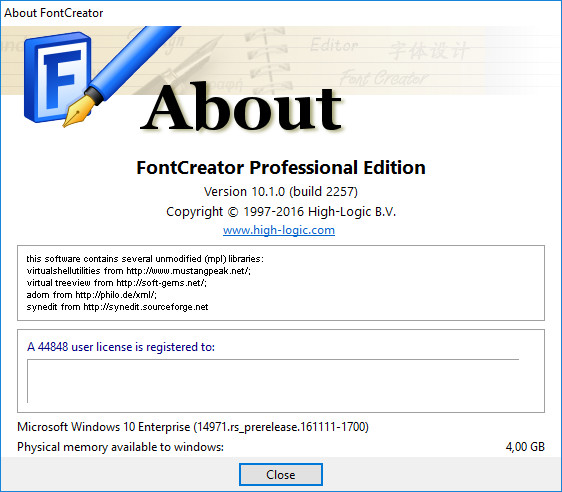Click the About FontCreator window title
The height and width of the screenshot is (492, 562).
pyautogui.click(x=53, y=13)
